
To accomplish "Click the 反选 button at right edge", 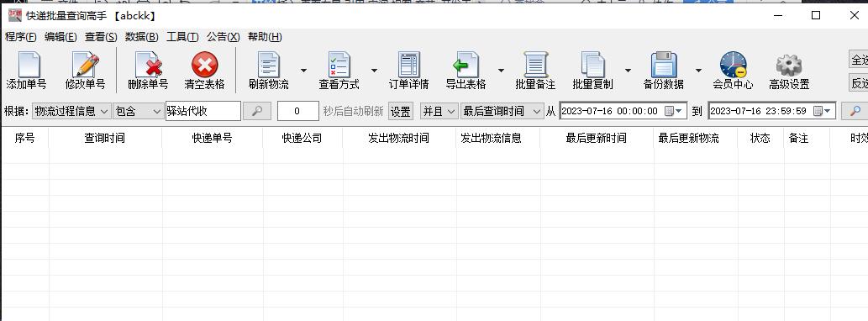I will [859, 83].
